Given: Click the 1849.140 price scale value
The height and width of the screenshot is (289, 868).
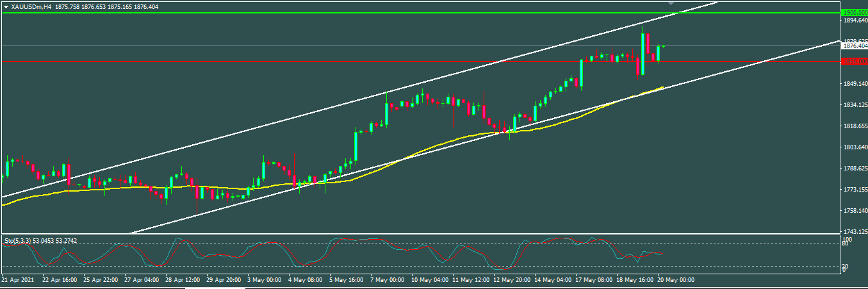Looking at the screenshot, I should tap(855, 83).
